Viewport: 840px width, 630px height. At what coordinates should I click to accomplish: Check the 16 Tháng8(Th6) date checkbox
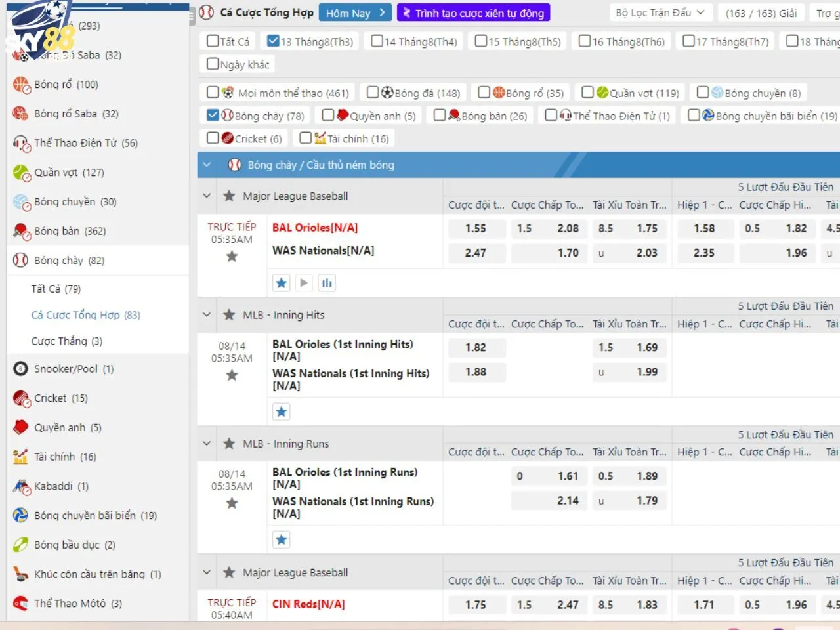point(585,41)
